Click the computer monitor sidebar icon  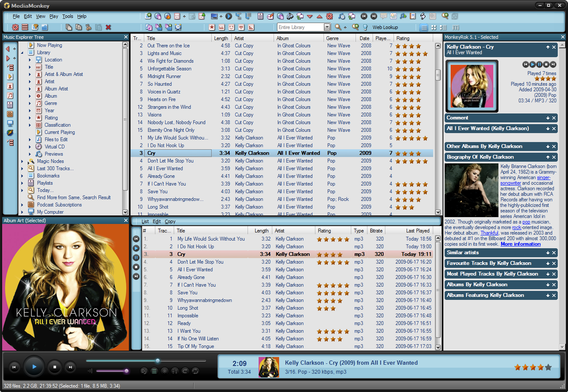click(10, 123)
